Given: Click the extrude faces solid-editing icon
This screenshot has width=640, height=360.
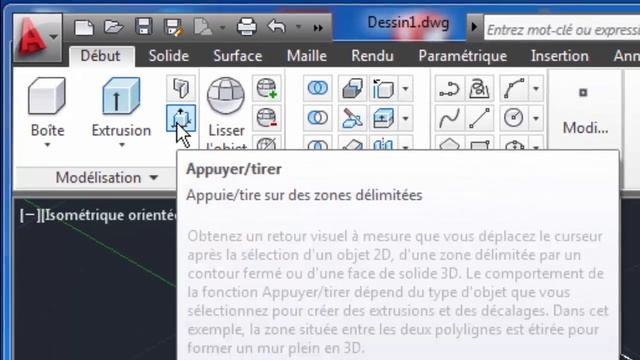Looking at the screenshot, I should point(352,88).
